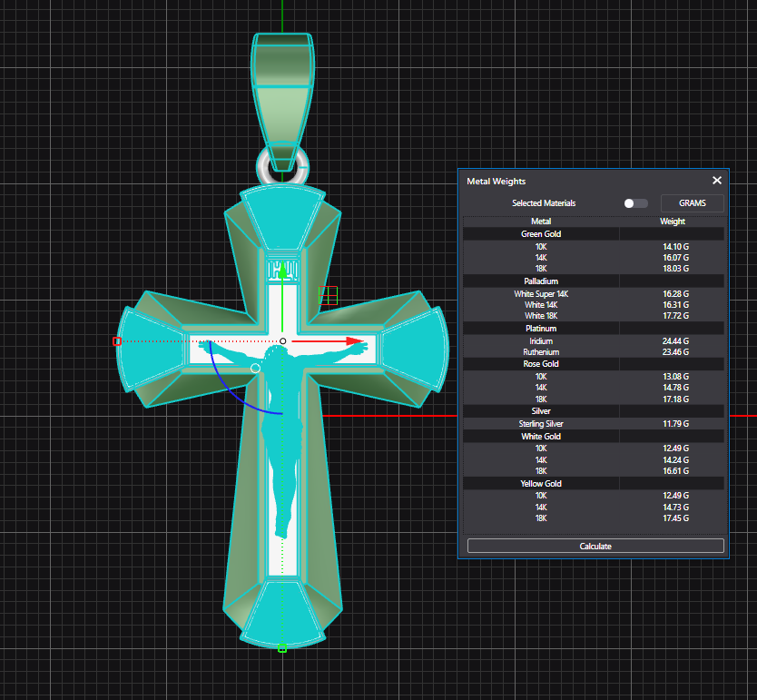
Task: Click the small grid icon beside the cross
Action: (329, 294)
